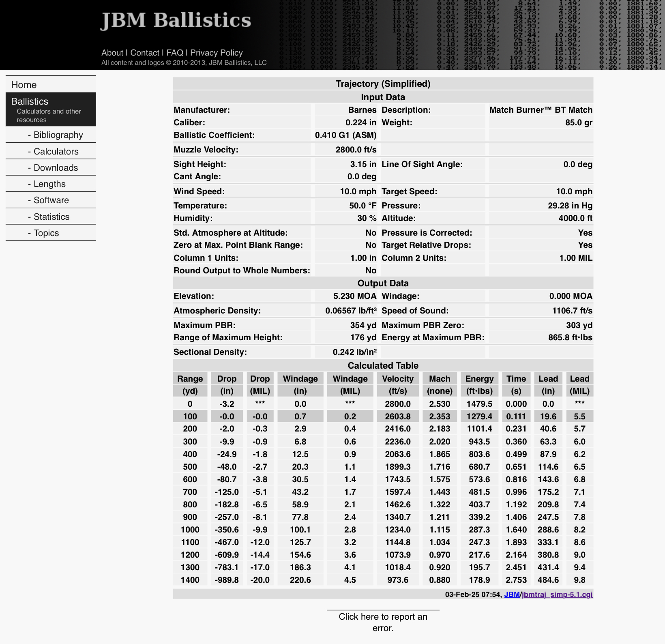This screenshot has width=665, height=644.
Task: Select the Input Data section header
Action: click(x=383, y=97)
